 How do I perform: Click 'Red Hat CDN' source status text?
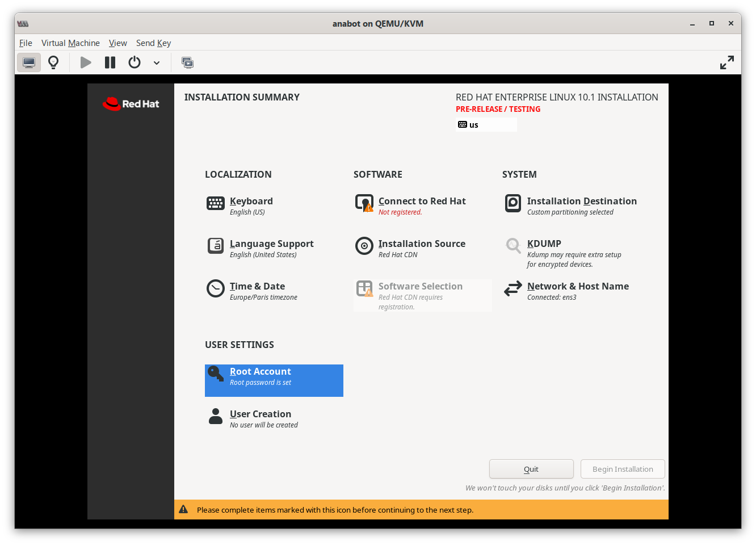pyautogui.click(x=398, y=255)
